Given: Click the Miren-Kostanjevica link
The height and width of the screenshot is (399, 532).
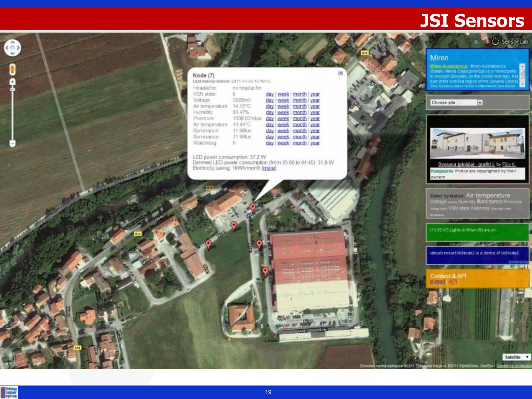Looking at the screenshot, I should pyautogui.click(x=448, y=66).
